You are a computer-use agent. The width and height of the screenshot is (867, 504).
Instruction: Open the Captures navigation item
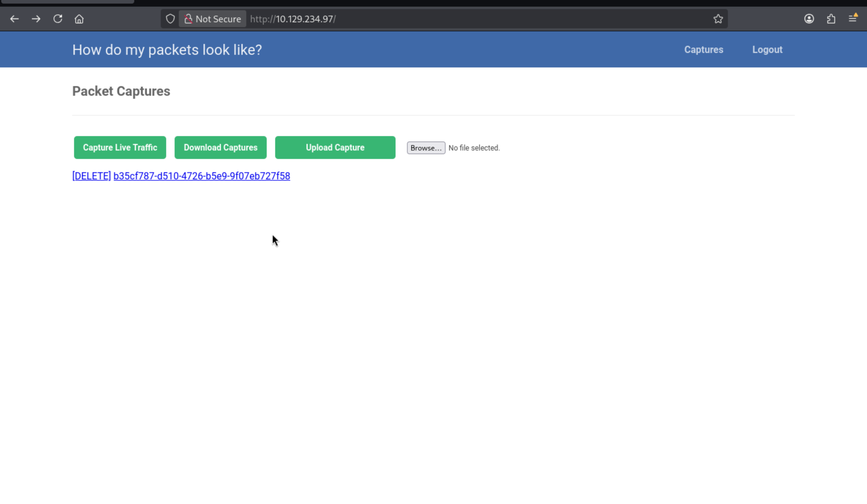click(x=704, y=50)
